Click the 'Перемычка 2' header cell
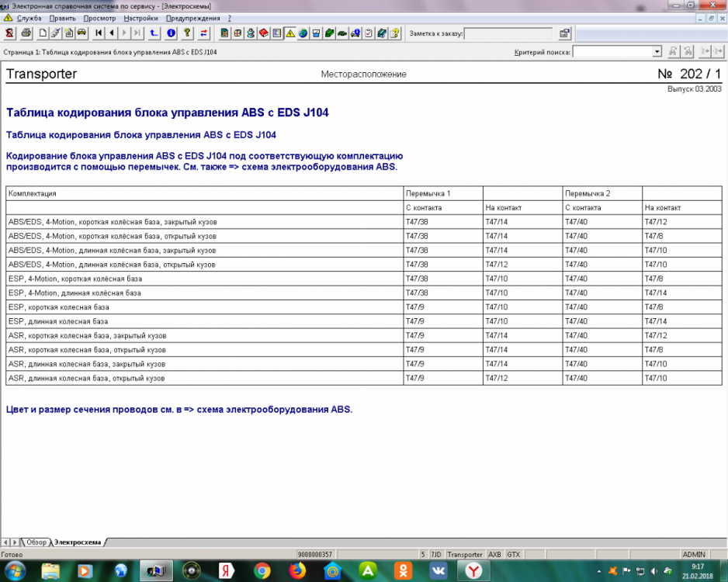The image size is (728, 582). tap(602, 193)
